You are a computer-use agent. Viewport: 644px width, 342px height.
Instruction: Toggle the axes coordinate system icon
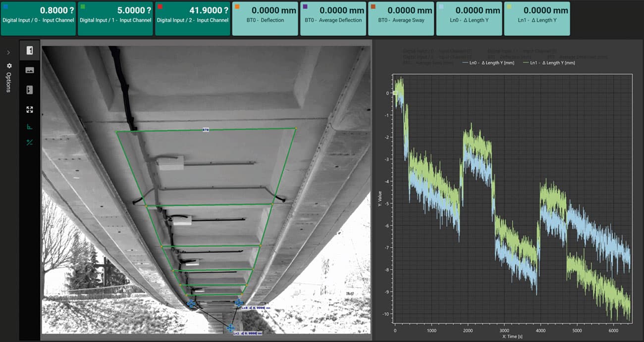[30, 127]
